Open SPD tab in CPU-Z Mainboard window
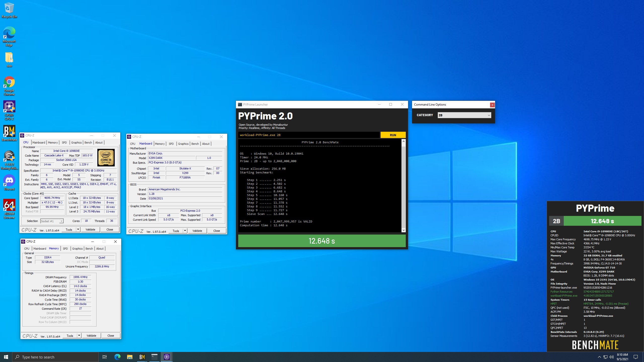644x362 pixels. (x=171, y=144)
